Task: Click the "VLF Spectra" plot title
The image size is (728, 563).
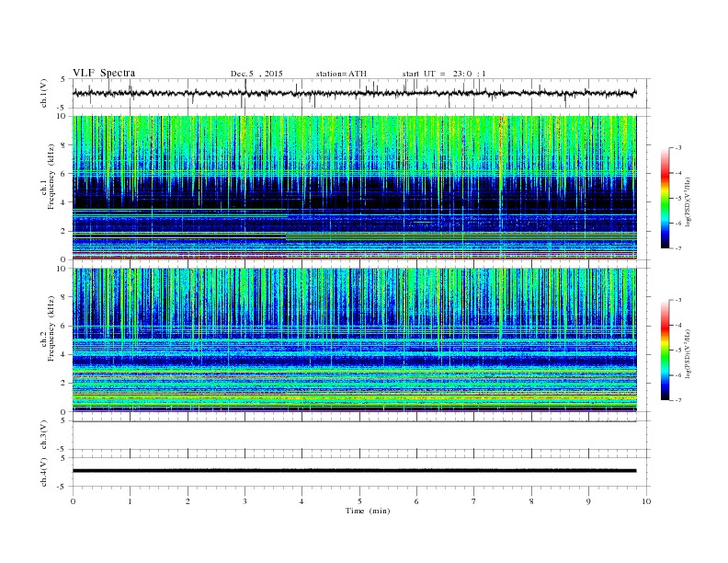Action: coord(104,73)
